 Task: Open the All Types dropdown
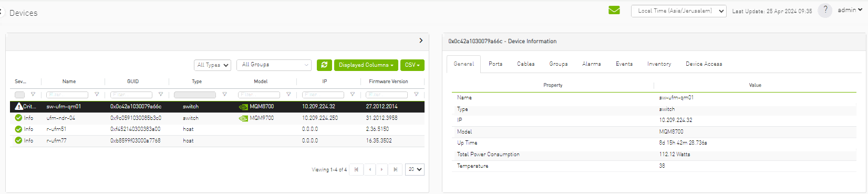(x=212, y=65)
